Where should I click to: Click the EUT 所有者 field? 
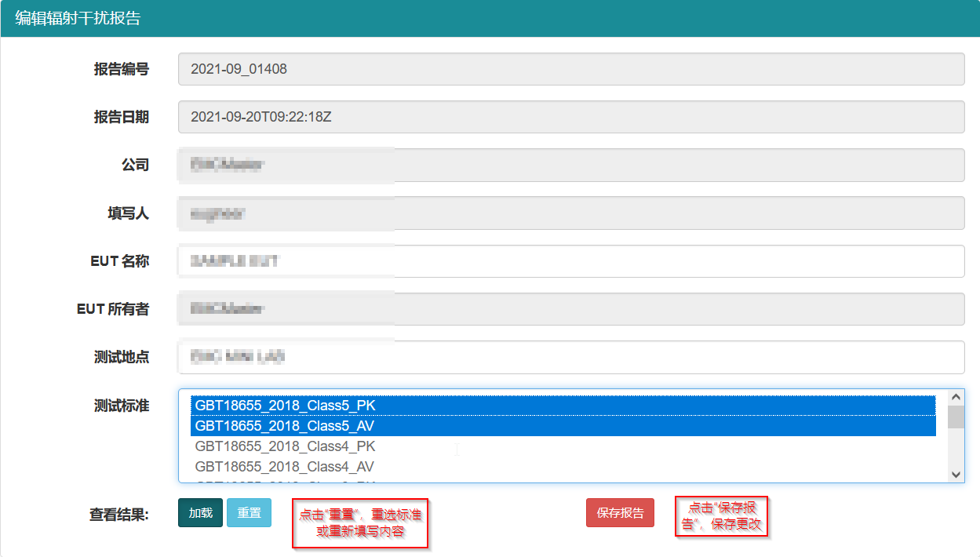pos(570,309)
